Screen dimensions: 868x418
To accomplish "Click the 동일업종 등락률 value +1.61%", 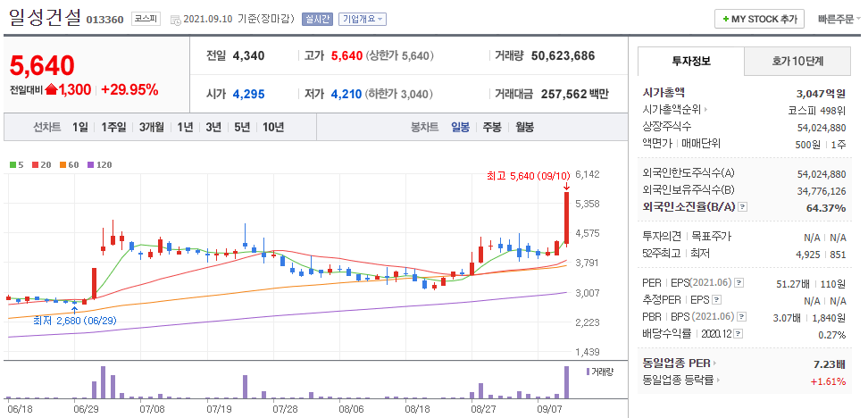I will (x=828, y=381).
